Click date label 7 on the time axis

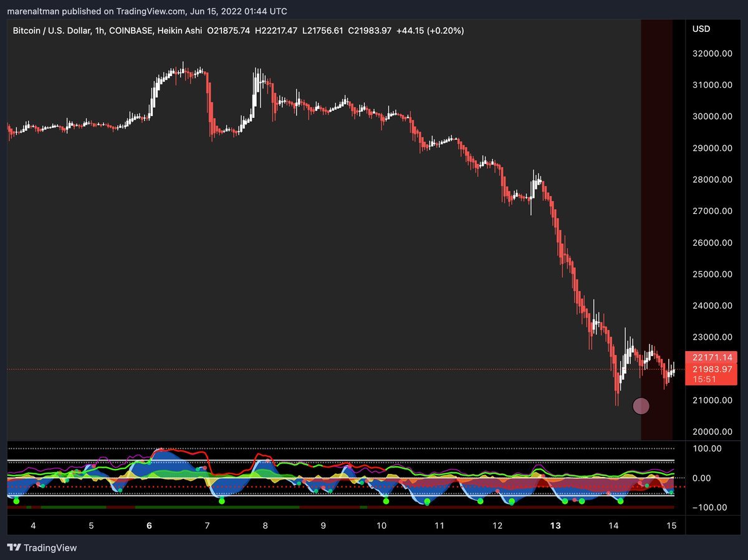207,526
